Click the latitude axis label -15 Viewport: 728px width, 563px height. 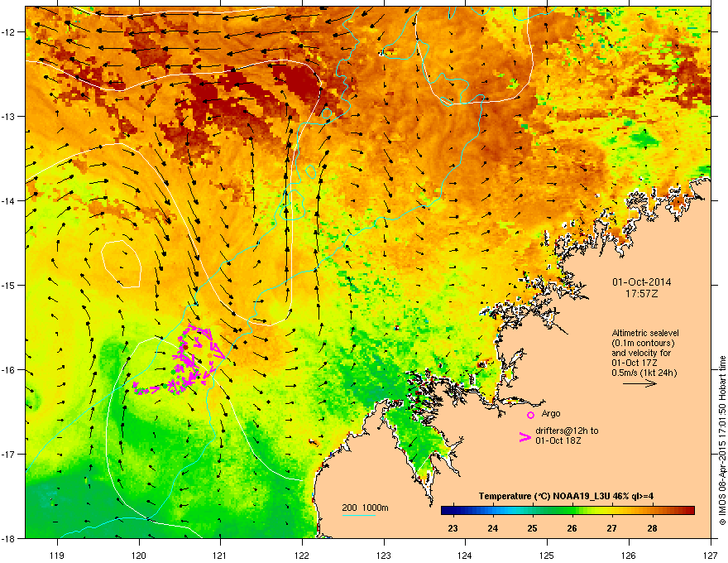click(8, 285)
